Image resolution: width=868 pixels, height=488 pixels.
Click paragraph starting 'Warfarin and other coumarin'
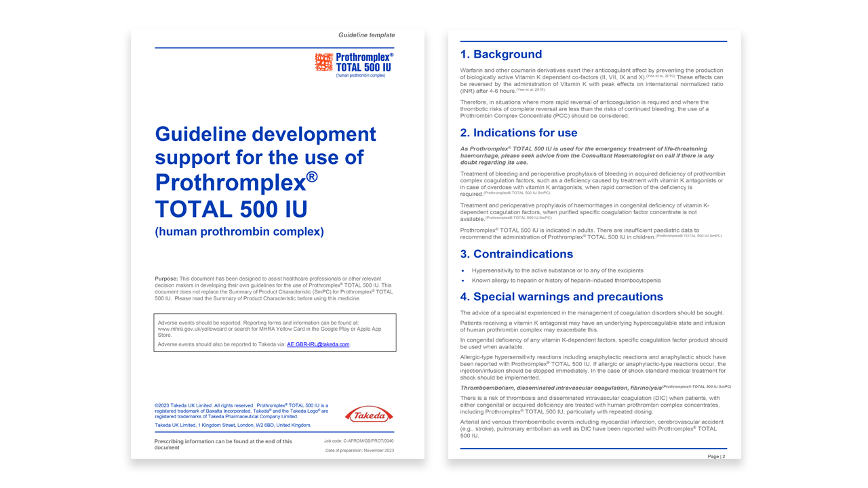point(592,80)
